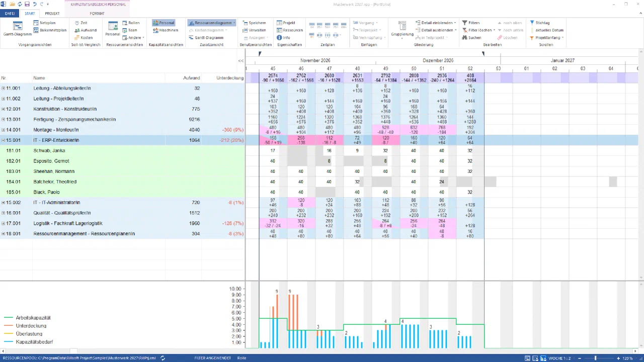The image size is (644, 362).
Task: Switch to the START tab
Action: (x=30, y=14)
